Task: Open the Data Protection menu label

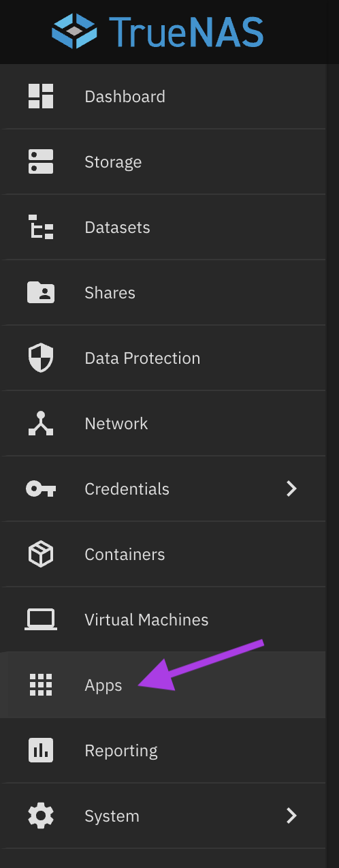Action: tap(142, 358)
